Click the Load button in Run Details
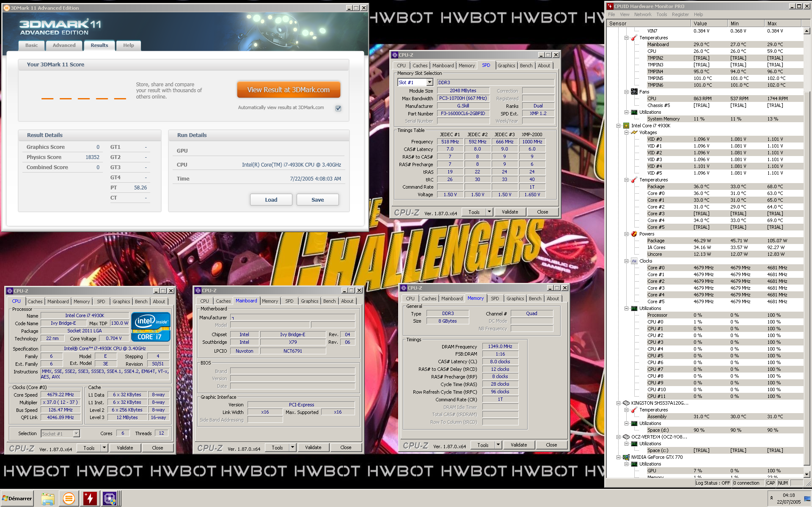812x507 pixels. point(271,200)
